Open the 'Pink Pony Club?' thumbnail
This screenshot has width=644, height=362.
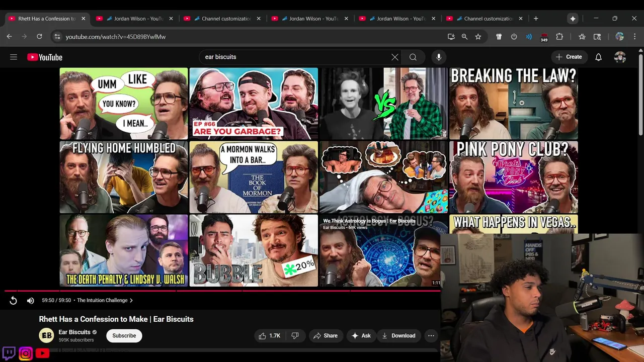[x=513, y=177]
